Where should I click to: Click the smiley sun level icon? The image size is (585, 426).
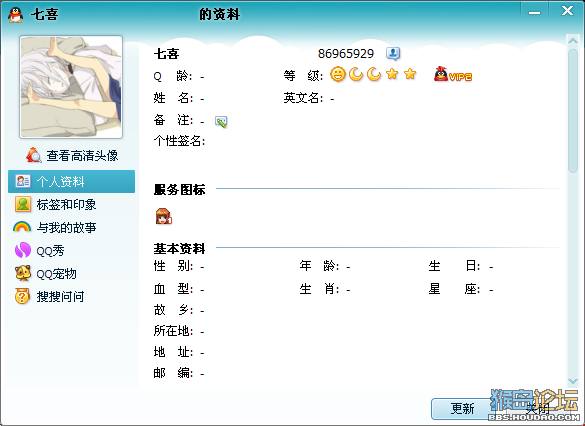click(338, 74)
